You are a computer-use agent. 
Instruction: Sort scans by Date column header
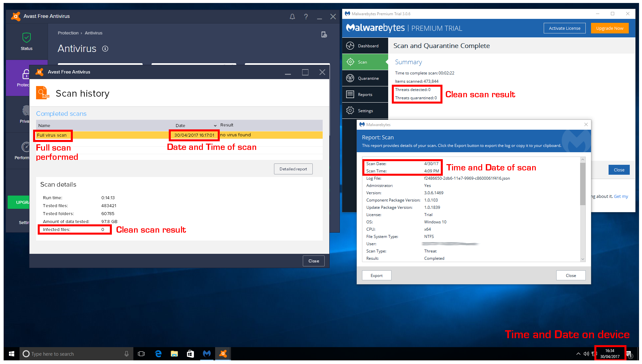point(180,125)
